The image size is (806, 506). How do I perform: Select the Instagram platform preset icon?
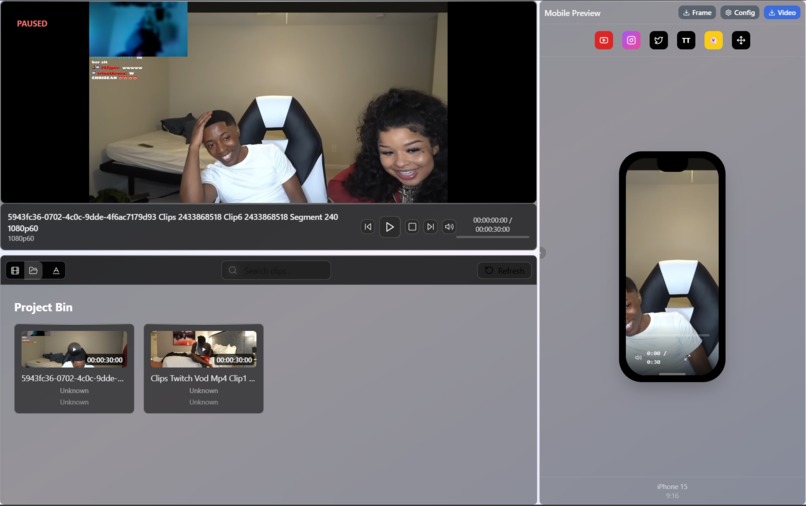(631, 40)
